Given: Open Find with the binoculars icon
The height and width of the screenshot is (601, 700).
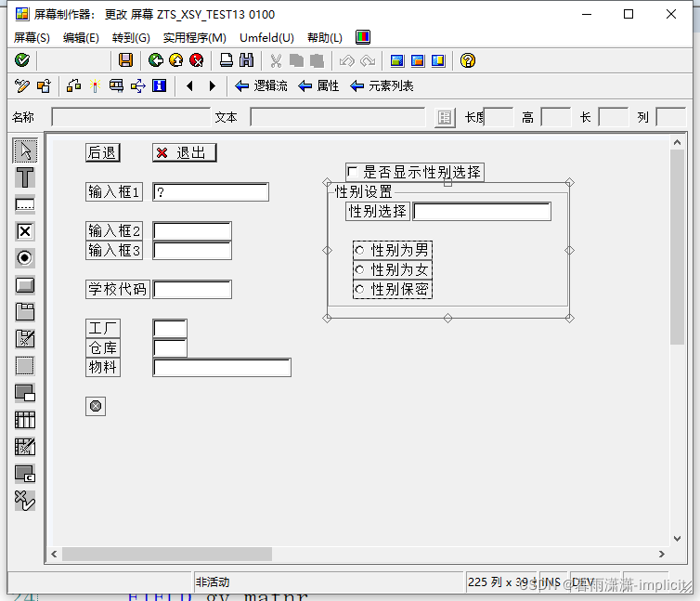Looking at the screenshot, I should click(246, 59).
